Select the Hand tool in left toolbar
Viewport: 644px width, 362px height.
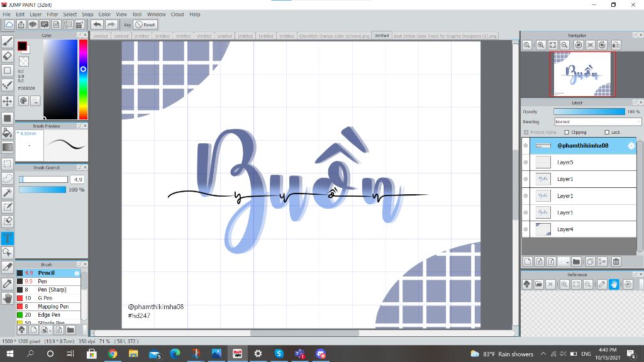[x=8, y=299]
